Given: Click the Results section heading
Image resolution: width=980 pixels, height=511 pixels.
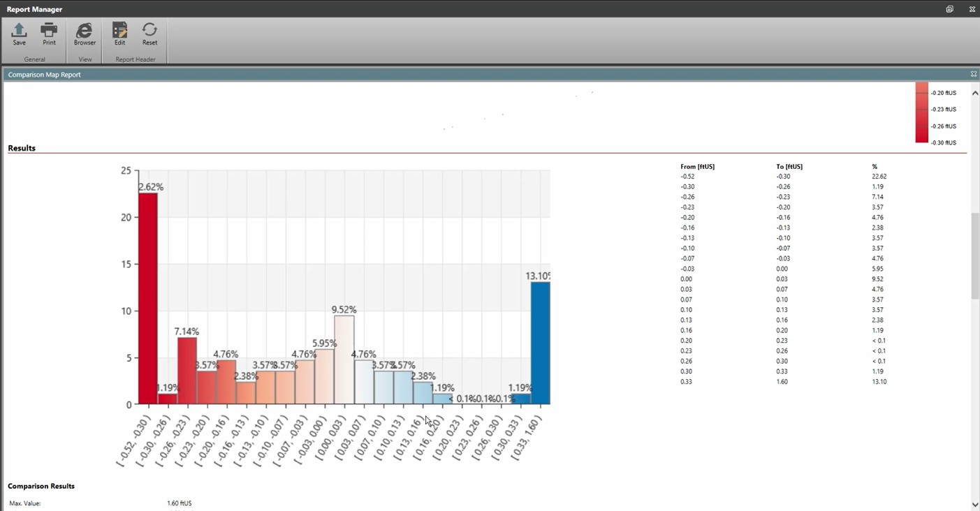Looking at the screenshot, I should tap(22, 148).
